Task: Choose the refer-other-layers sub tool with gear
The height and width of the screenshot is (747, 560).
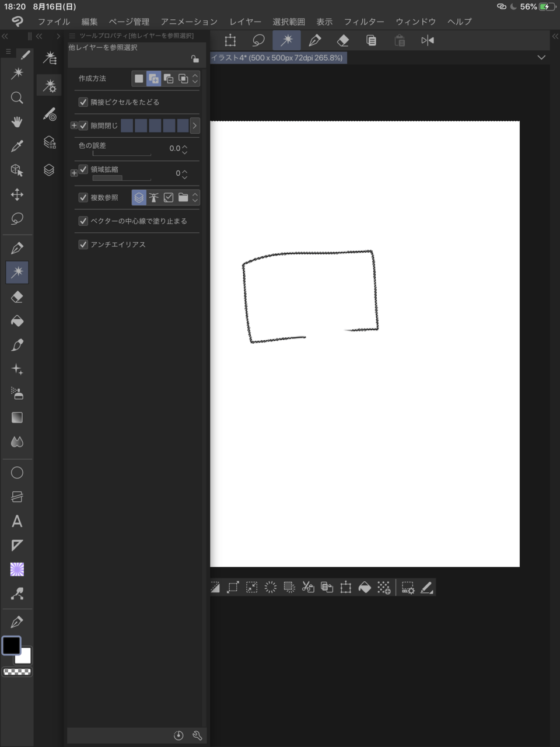Action: (50, 86)
